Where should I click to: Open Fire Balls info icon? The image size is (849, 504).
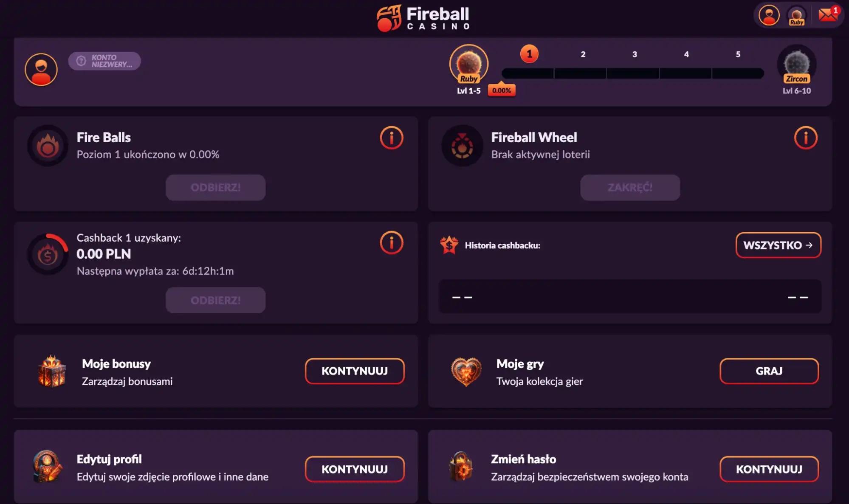pos(391,138)
